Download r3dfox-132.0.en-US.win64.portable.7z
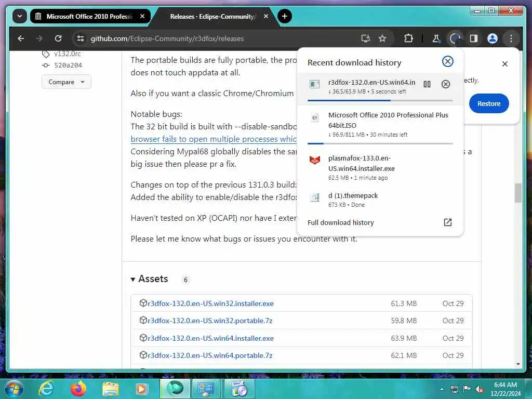 [210, 355]
